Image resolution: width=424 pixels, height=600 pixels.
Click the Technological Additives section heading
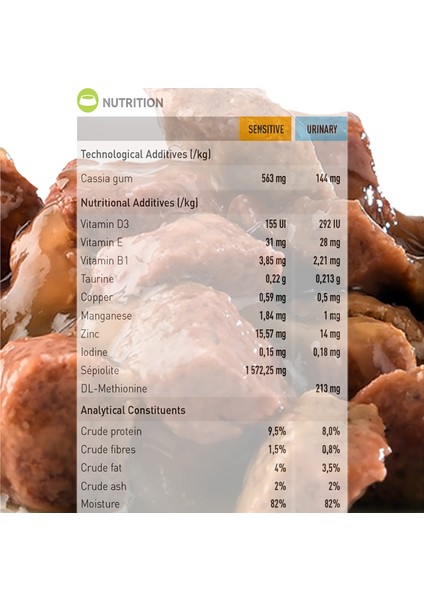(146, 154)
